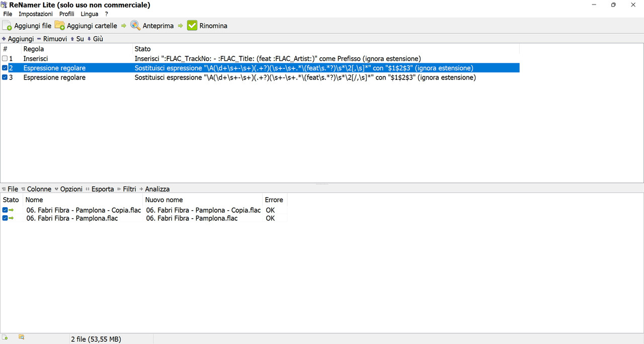Screen dimensions: 644x344
Task: Open the Colonne dropdown menu
Action: coord(36,189)
